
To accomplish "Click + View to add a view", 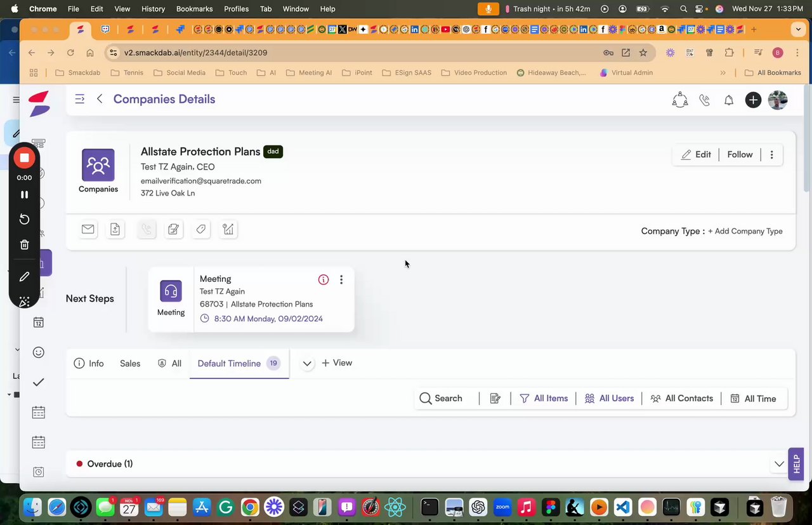I will [x=337, y=362].
